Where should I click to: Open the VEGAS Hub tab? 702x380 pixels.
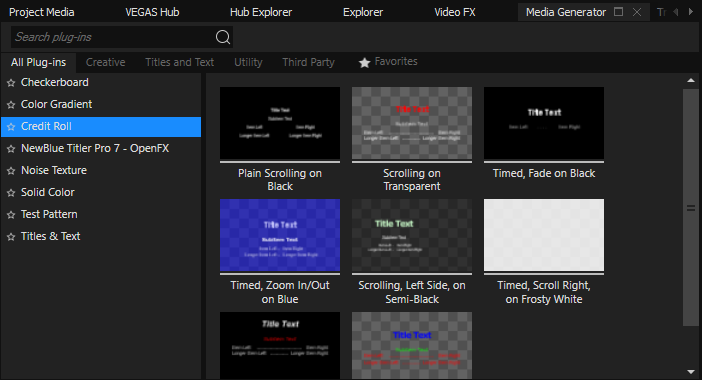point(152,12)
